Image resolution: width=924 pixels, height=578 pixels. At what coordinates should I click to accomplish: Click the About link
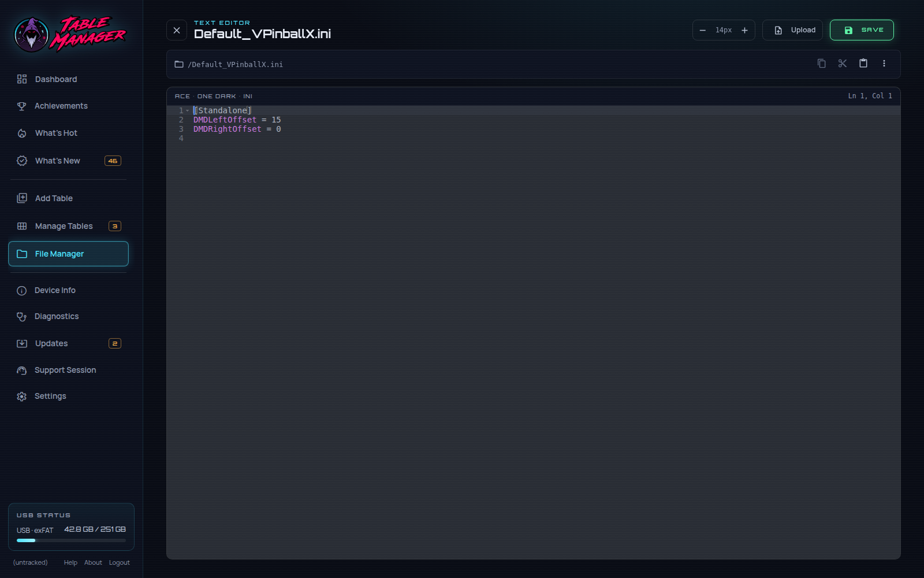tap(93, 562)
